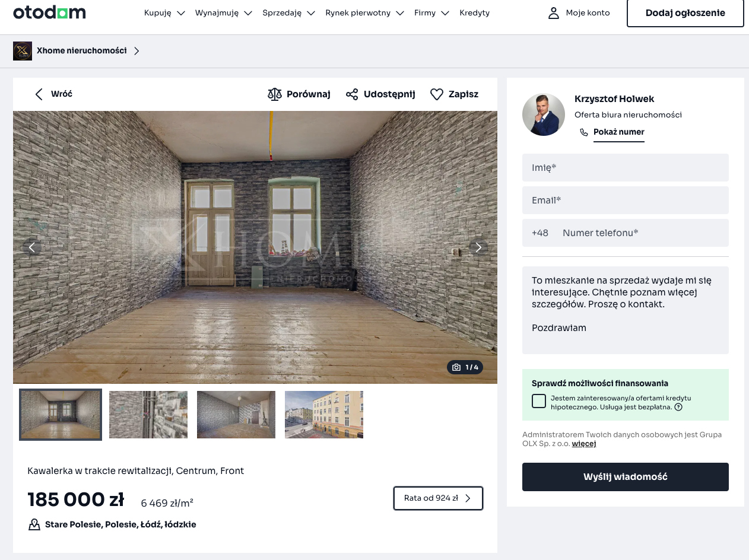This screenshot has height=560, width=749.
Task: Show the next gallery photo
Action: point(478,247)
